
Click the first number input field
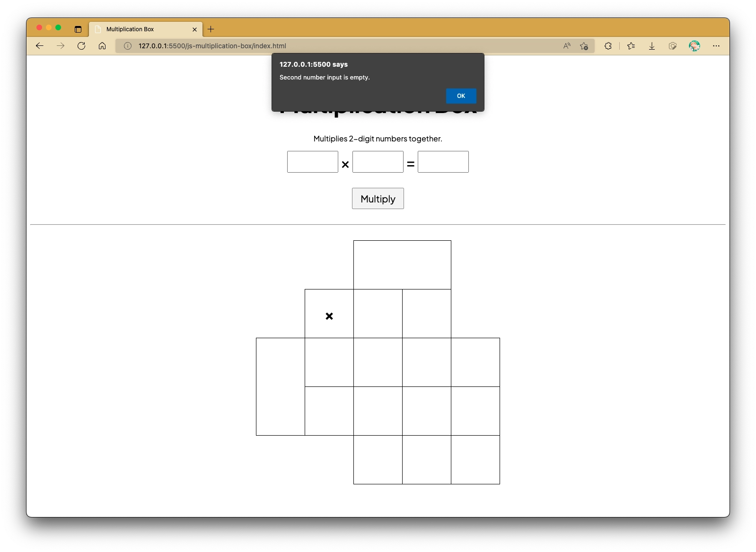(x=313, y=162)
